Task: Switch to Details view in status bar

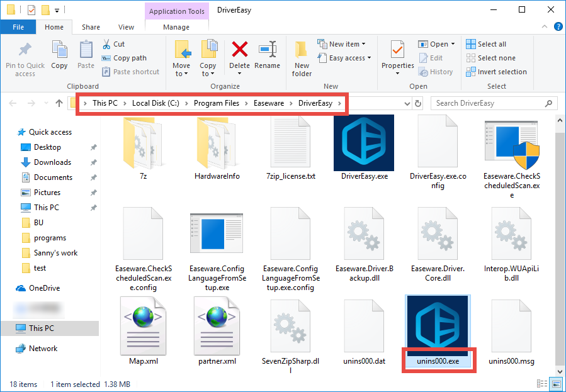Action: click(542, 384)
